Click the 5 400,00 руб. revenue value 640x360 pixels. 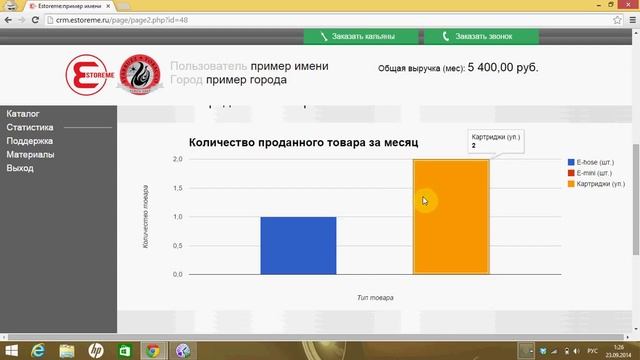tap(503, 67)
